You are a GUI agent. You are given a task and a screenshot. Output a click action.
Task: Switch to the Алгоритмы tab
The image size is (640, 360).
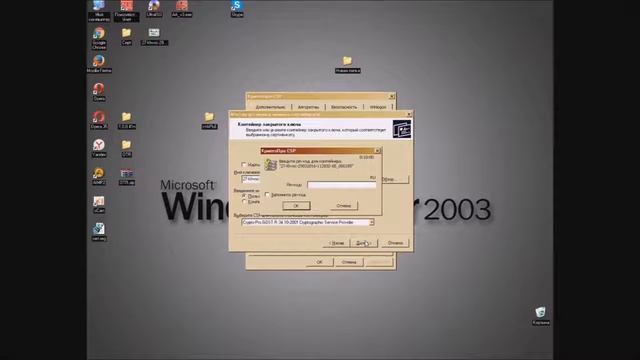click(308, 107)
